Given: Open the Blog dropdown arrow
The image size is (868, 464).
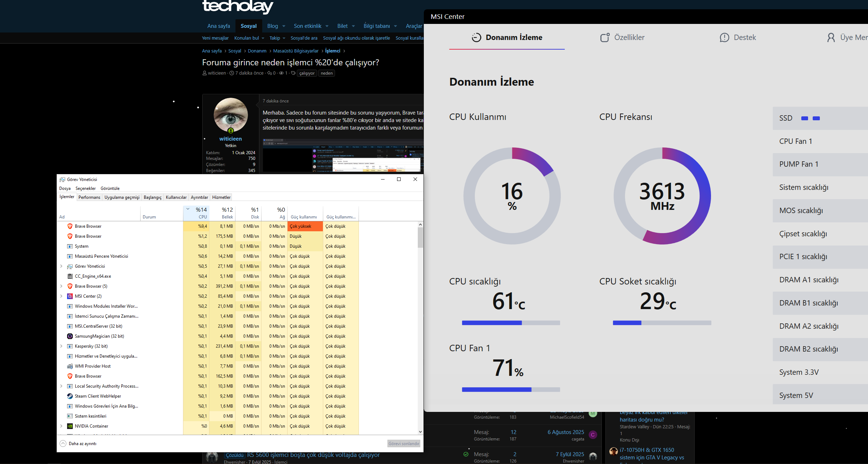Looking at the screenshot, I should coord(284,26).
